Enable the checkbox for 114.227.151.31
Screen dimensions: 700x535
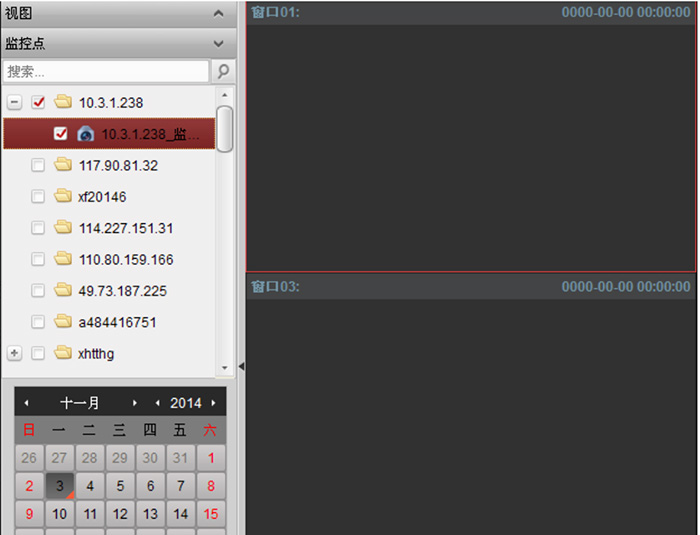point(38,228)
